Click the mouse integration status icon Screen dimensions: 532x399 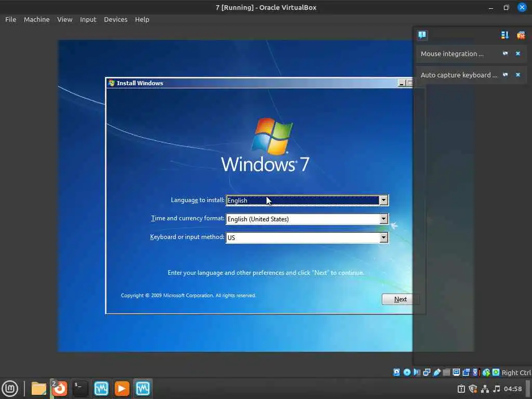click(486, 372)
